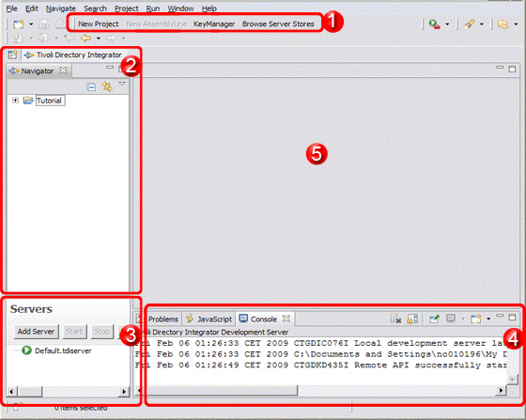Click the Run server icon in toolbar
Screen dimensions: 526x420
434,24
